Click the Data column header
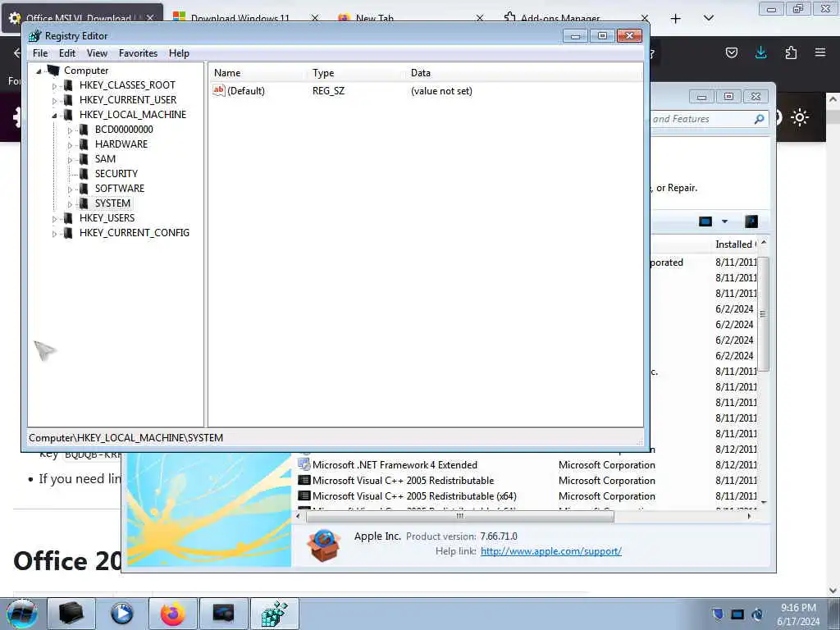 pos(421,73)
